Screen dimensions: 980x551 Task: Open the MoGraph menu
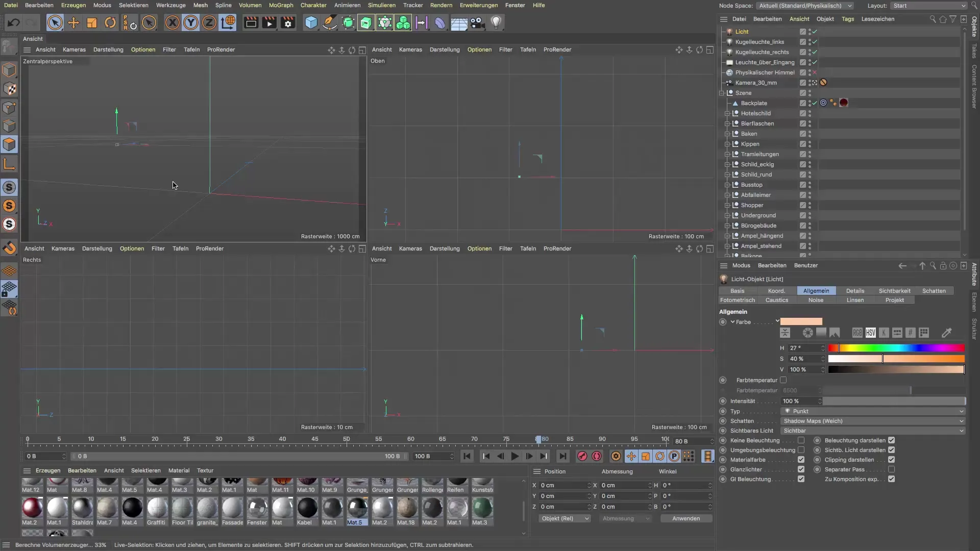(x=281, y=5)
